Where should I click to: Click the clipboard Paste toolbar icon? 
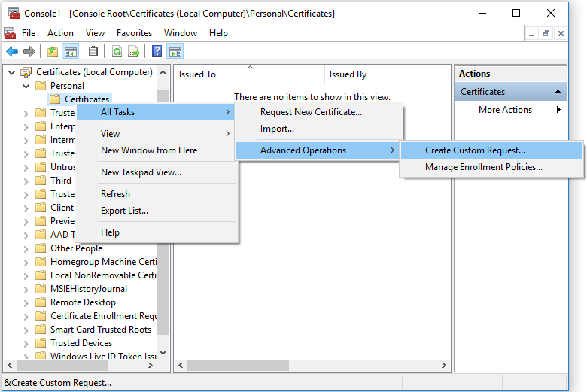pos(93,51)
